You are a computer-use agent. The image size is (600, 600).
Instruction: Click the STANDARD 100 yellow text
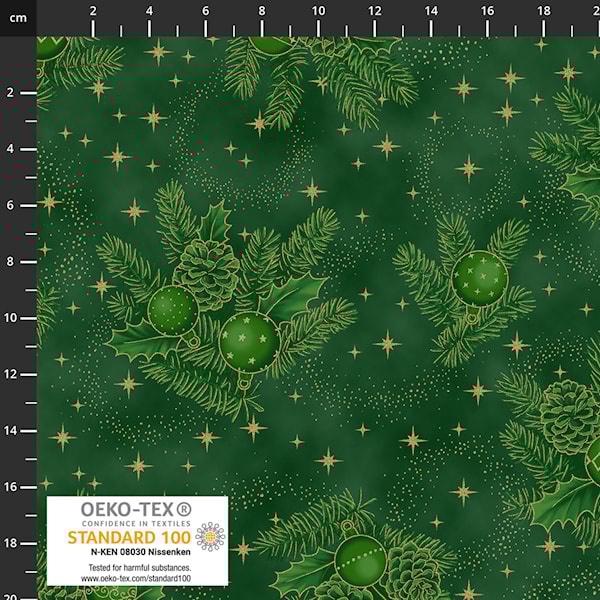[x=127, y=537]
